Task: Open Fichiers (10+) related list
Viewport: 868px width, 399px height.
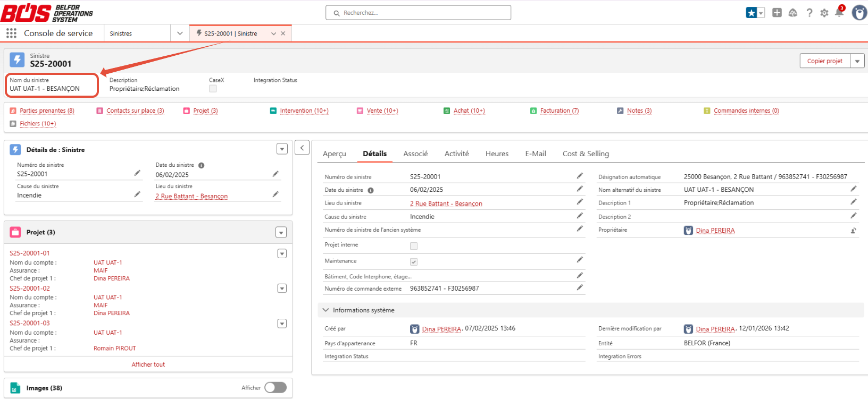Action: 38,124
